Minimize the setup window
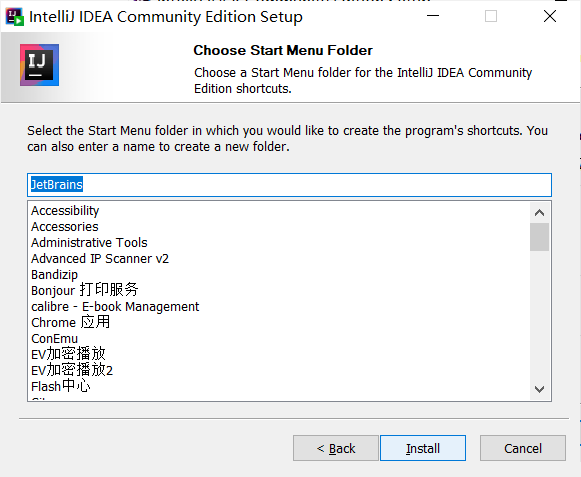The height and width of the screenshot is (477, 581). coord(433,16)
